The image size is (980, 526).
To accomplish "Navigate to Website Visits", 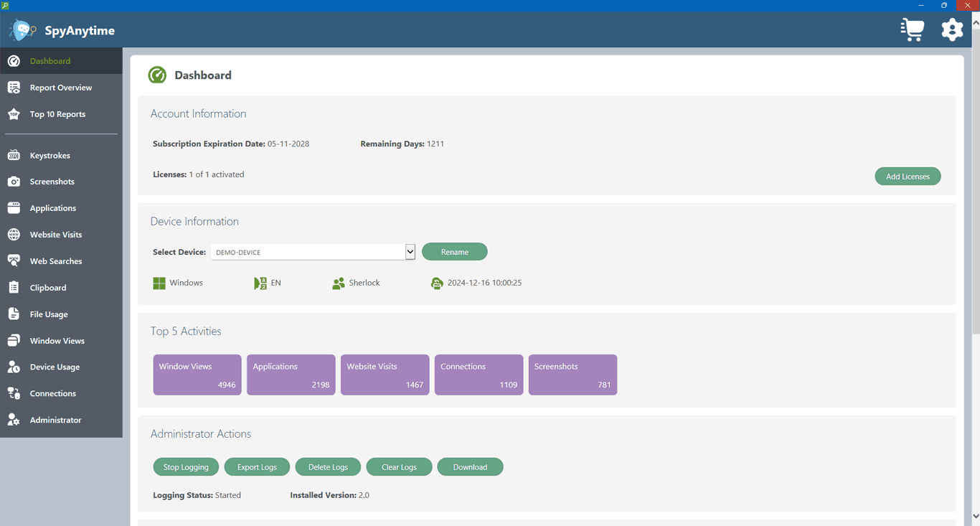I will (61, 235).
